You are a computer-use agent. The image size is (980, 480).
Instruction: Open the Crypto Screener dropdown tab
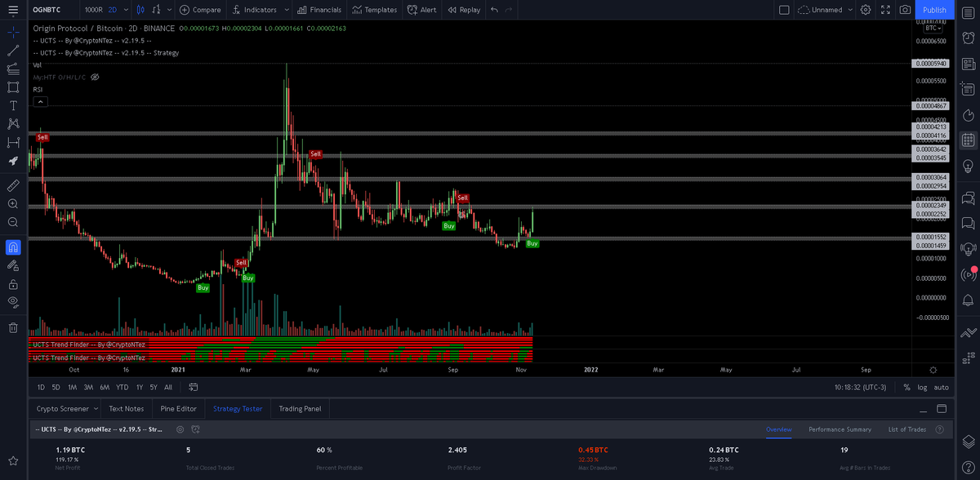tap(66, 408)
